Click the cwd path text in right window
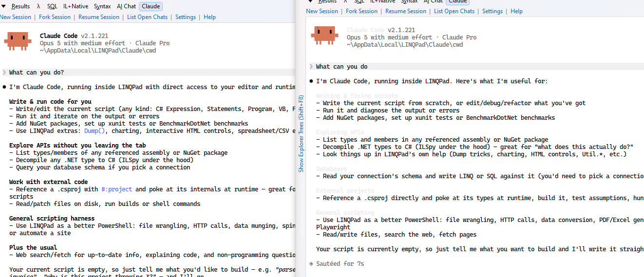The height and width of the screenshot is (277, 644). pyautogui.click(x=405, y=45)
